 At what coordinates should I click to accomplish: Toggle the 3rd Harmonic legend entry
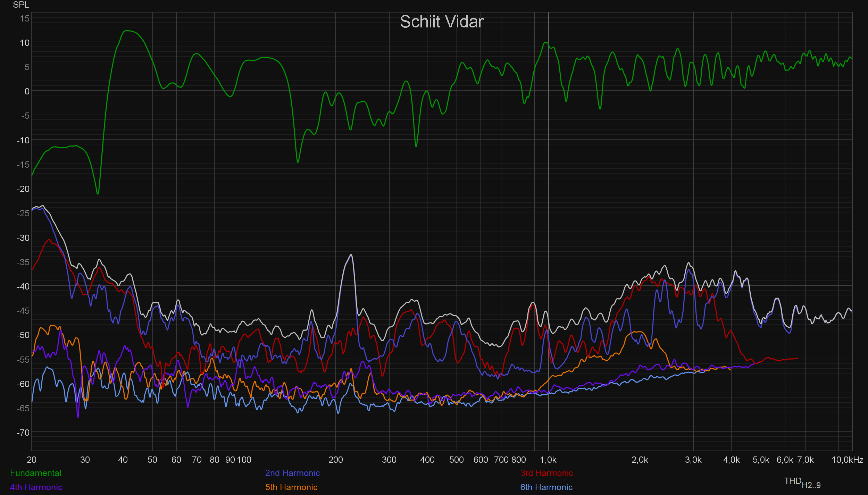pyautogui.click(x=547, y=473)
